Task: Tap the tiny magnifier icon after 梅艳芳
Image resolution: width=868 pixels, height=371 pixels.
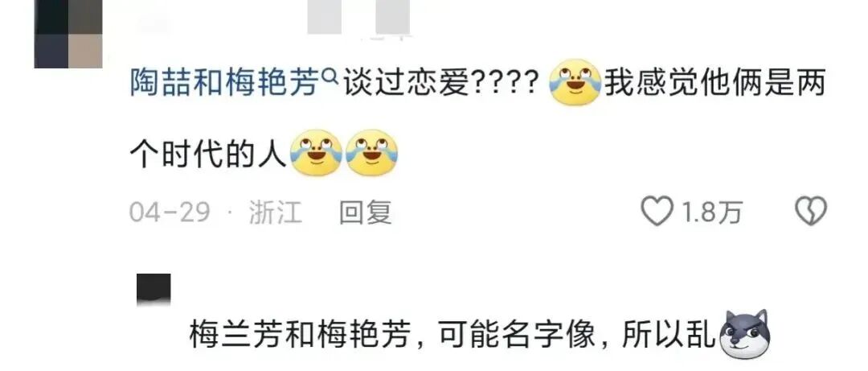Action: [330, 78]
